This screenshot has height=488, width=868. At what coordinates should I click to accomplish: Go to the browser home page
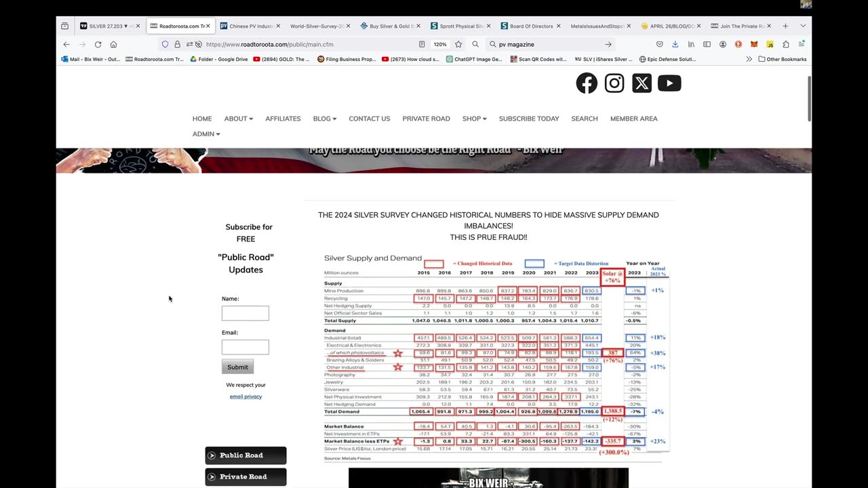113,44
